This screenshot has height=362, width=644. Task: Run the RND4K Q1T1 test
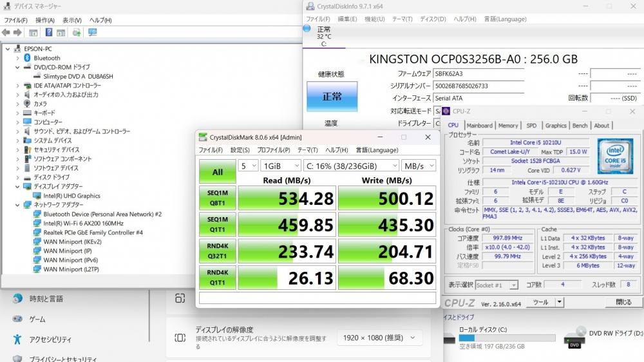(217, 278)
